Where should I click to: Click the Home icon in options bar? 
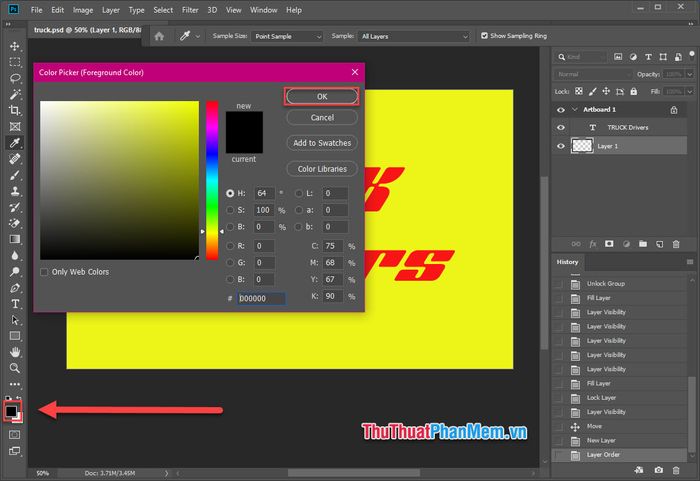click(x=160, y=36)
